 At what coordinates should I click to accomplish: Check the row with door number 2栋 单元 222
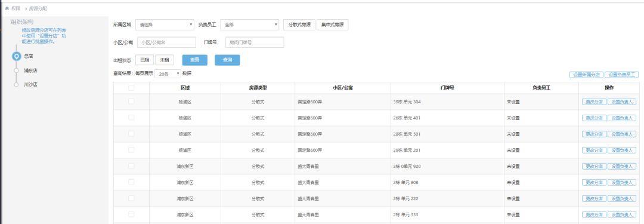tap(131, 198)
